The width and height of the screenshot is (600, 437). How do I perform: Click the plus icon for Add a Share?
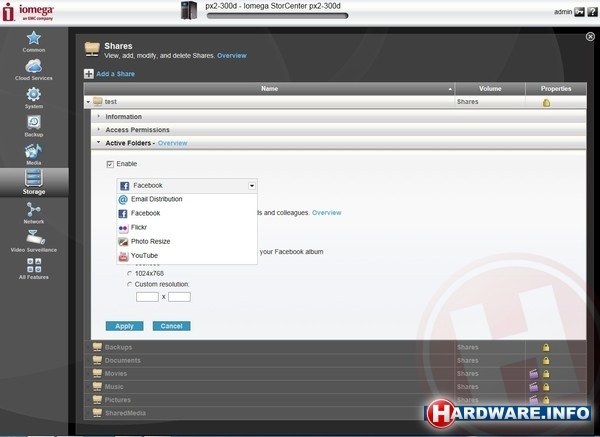(89, 74)
